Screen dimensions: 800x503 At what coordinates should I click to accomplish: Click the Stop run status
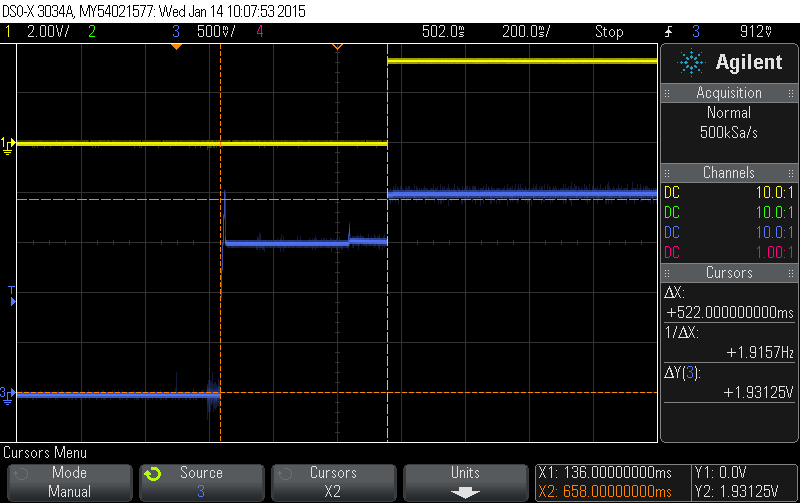(609, 32)
